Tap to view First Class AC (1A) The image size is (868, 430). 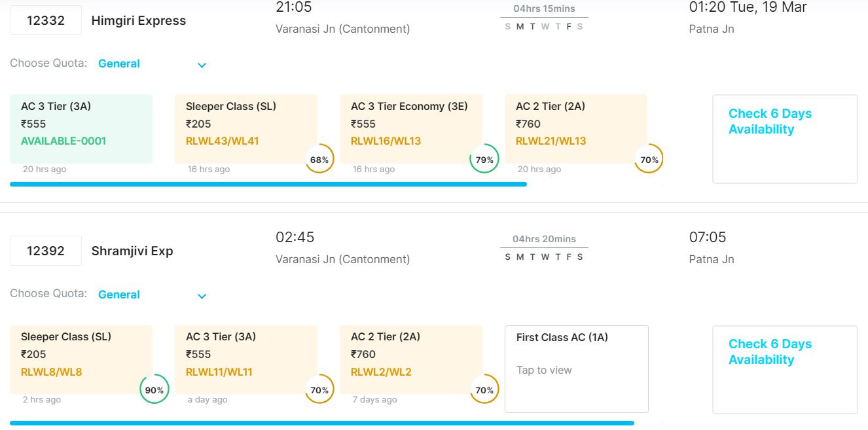[576, 368]
